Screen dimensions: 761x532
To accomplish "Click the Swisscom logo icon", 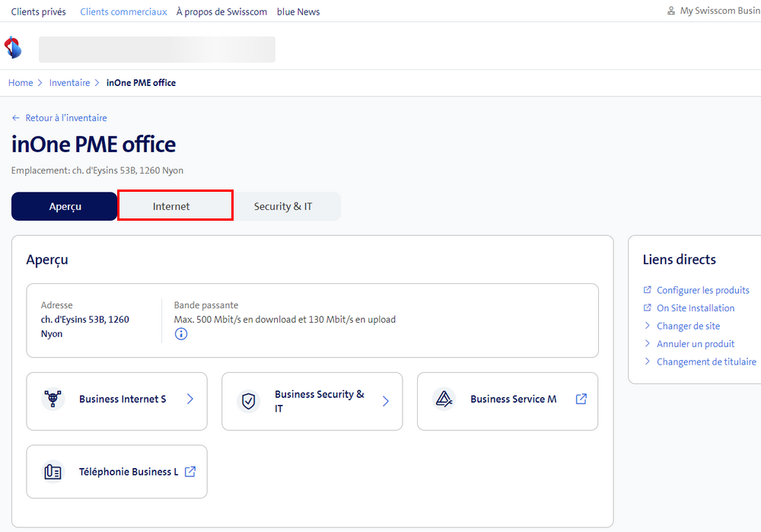I will pyautogui.click(x=13, y=47).
